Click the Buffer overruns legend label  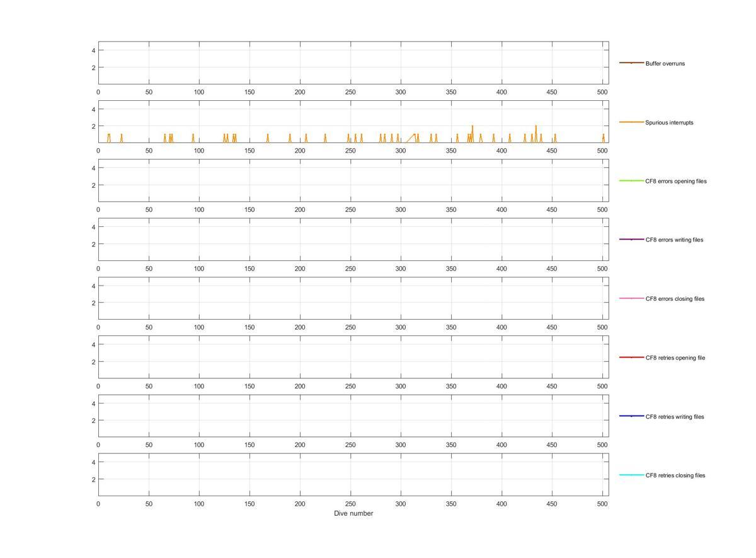point(665,64)
